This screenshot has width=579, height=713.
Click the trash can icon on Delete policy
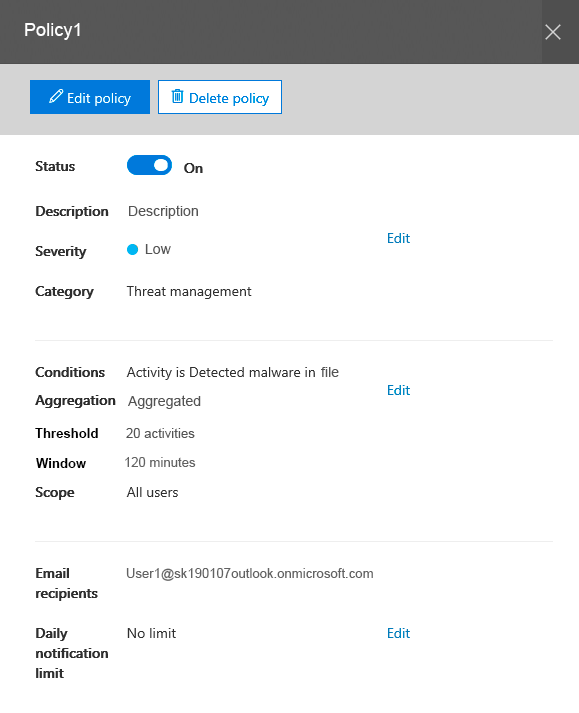click(177, 96)
